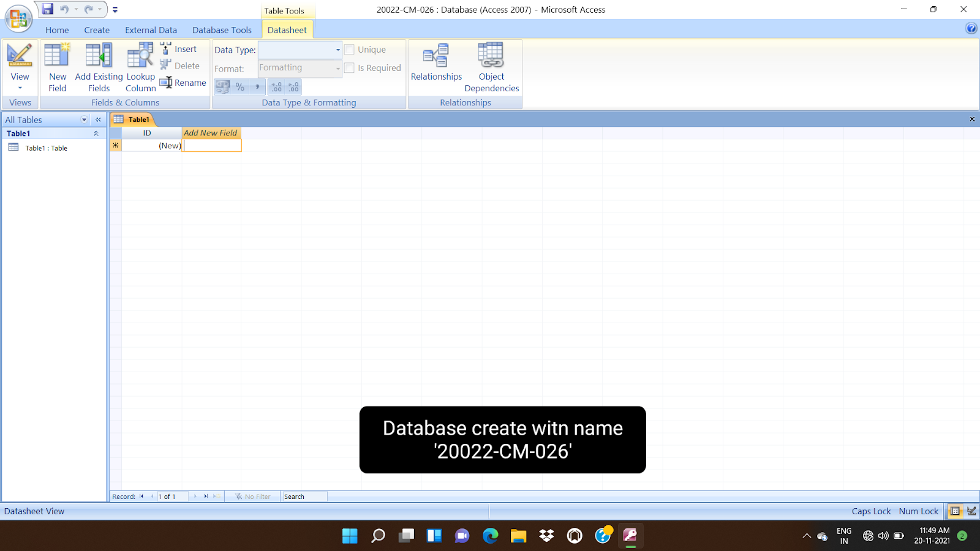Rename the selected field
The height and width of the screenshot is (551, 980).
tap(183, 83)
